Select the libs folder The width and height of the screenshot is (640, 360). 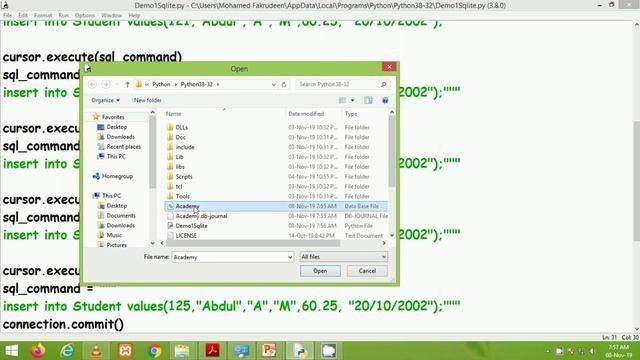pyautogui.click(x=180, y=167)
